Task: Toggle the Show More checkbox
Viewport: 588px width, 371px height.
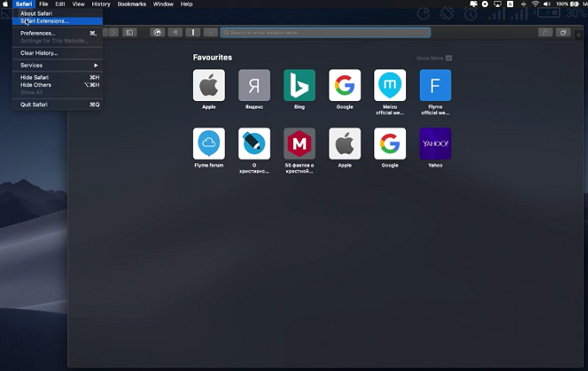Action: (449, 58)
